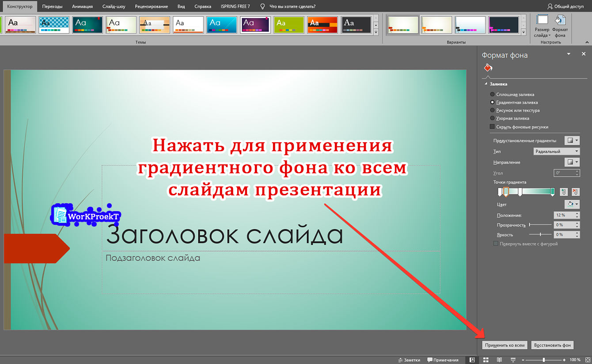Open the Тип dropdown showing Радиальный

[556, 152]
